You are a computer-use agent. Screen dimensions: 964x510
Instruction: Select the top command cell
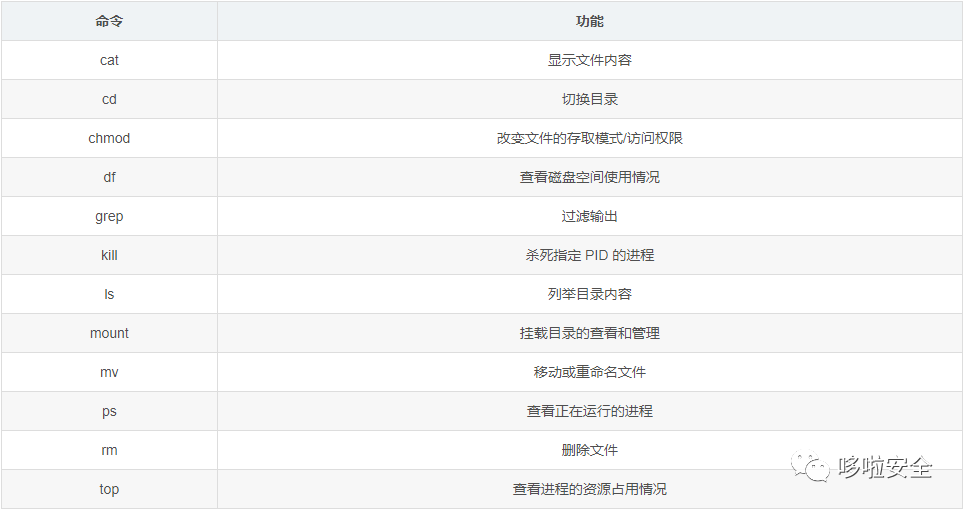[109, 489]
